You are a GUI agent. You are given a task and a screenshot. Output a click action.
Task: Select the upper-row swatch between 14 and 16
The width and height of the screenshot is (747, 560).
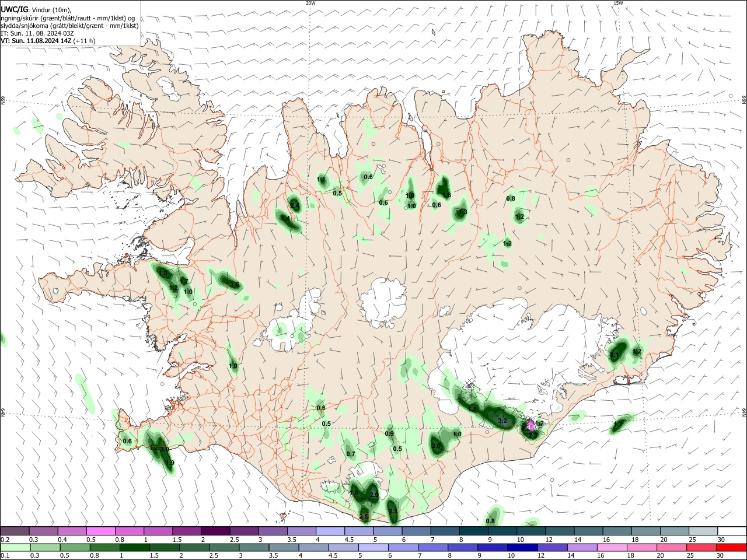tap(588, 531)
